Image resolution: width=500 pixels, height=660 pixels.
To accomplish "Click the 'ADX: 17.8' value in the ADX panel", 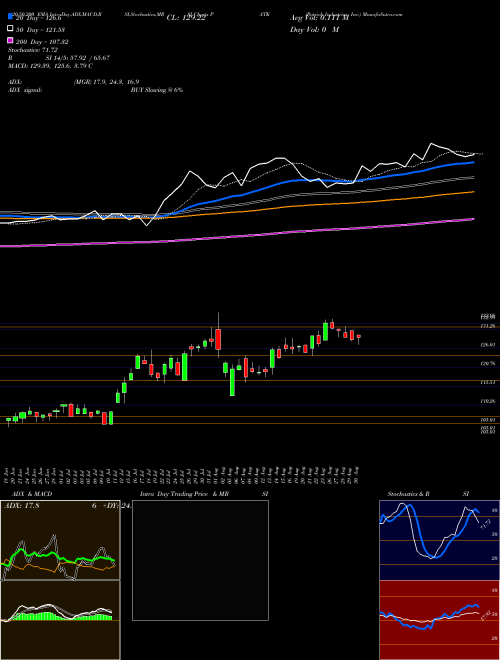I will pyautogui.click(x=21, y=506).
